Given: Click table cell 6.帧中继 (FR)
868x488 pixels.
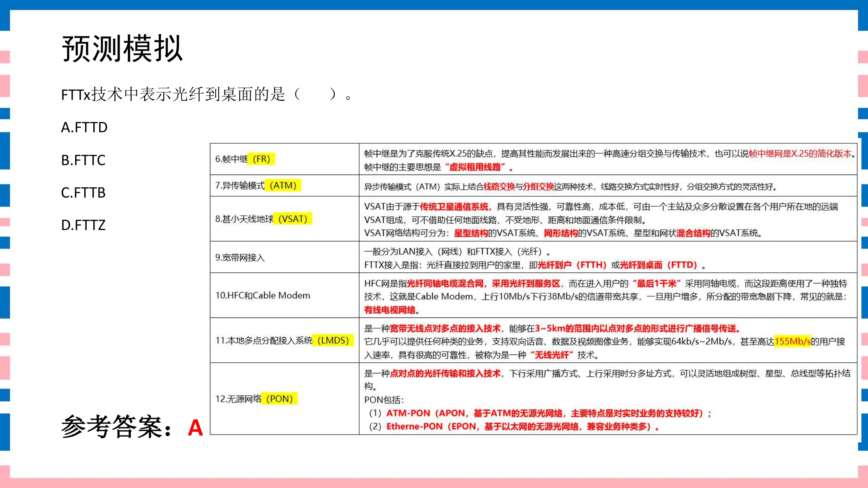Looking at the screenshot, I should [284, 159].
